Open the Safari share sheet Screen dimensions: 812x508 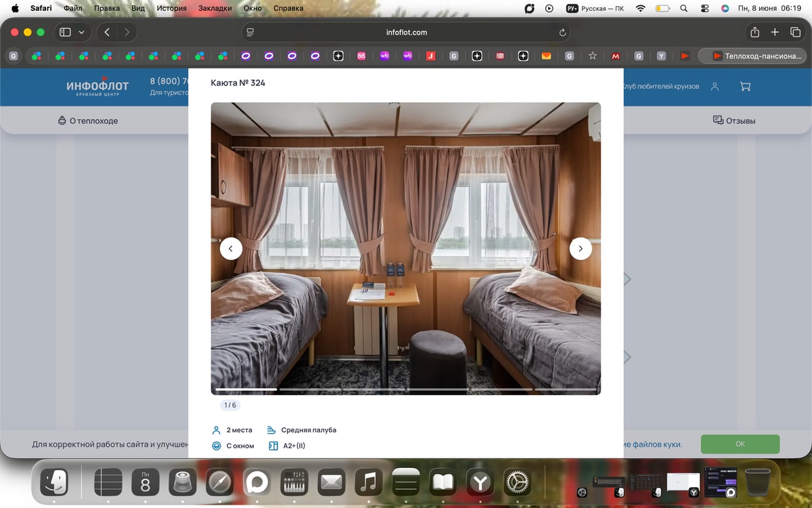point(754,32)
